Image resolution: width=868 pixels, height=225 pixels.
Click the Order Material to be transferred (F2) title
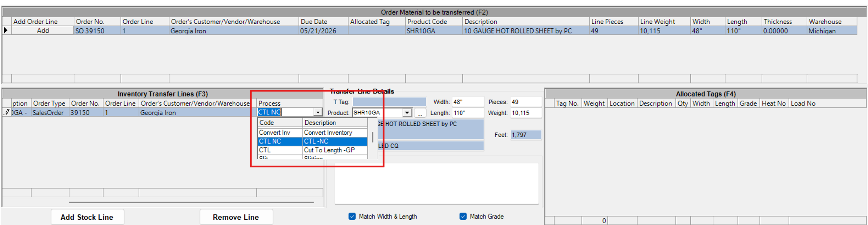pos(434,12)
